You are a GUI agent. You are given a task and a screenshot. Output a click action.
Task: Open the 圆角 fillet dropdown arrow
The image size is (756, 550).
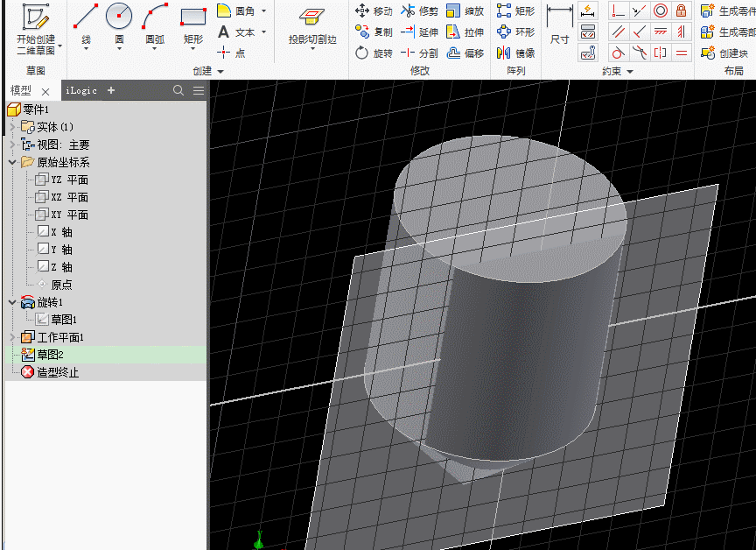[263, 11]
